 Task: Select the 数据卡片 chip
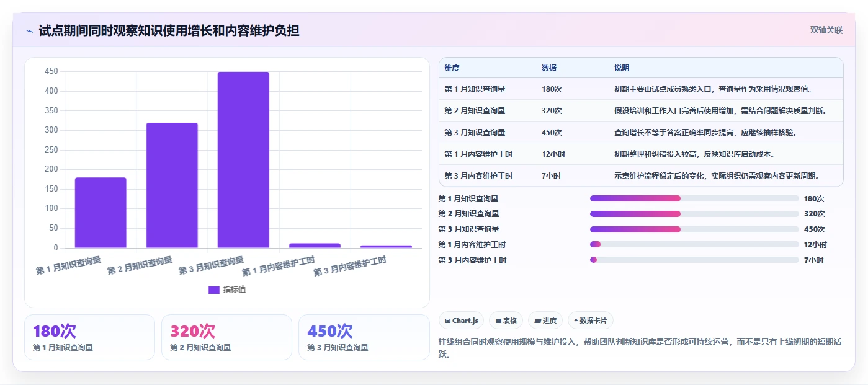click(591, 321)
